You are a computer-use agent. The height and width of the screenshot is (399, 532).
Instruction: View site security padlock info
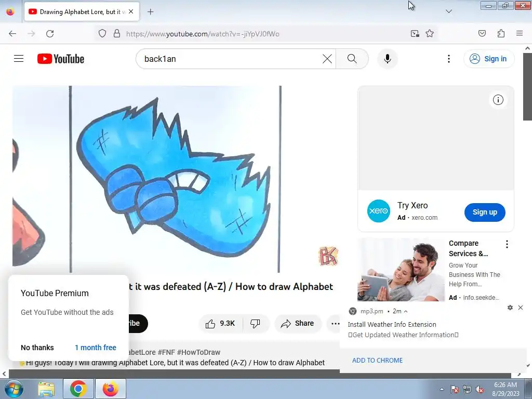pos(117,34)
